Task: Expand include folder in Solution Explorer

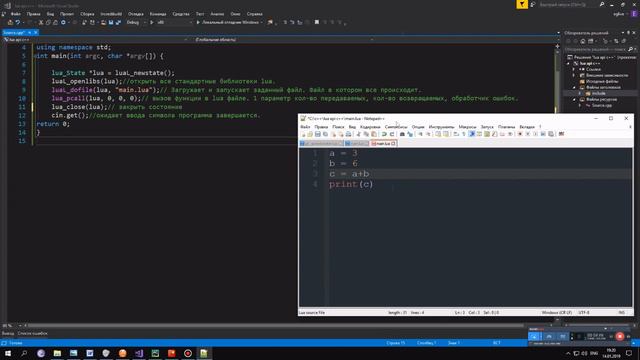Action: point(580,93)
